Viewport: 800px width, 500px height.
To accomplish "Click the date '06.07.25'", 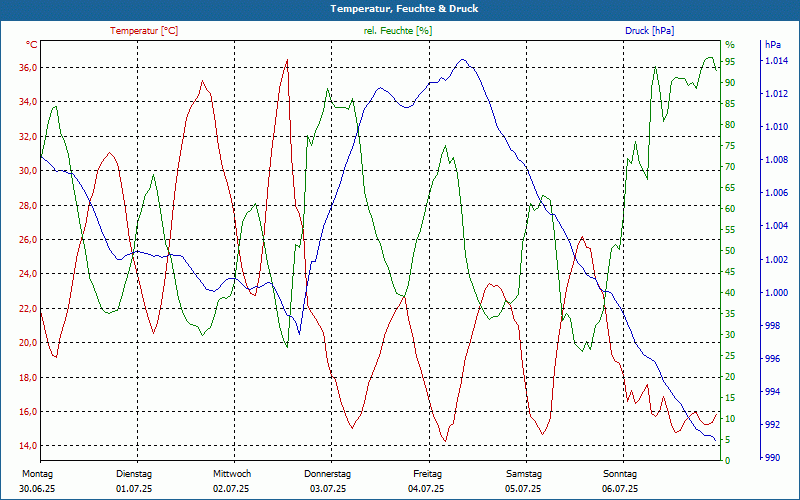I will [x=620, y=489].
